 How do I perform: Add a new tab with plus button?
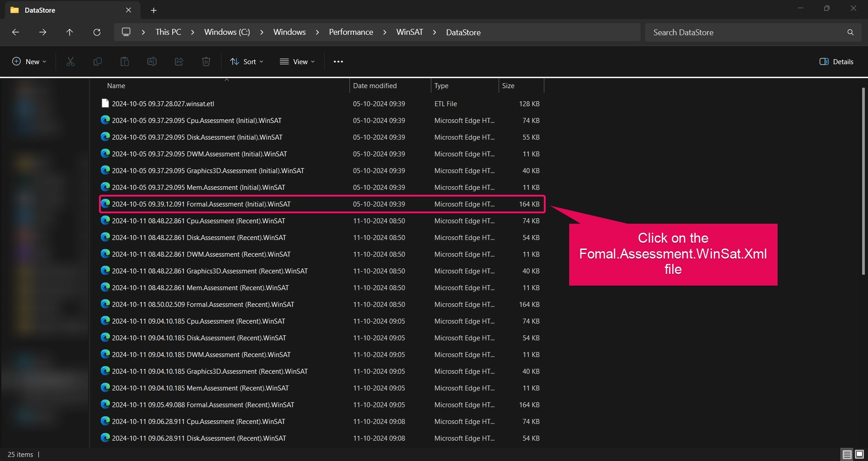pos(154,10)
